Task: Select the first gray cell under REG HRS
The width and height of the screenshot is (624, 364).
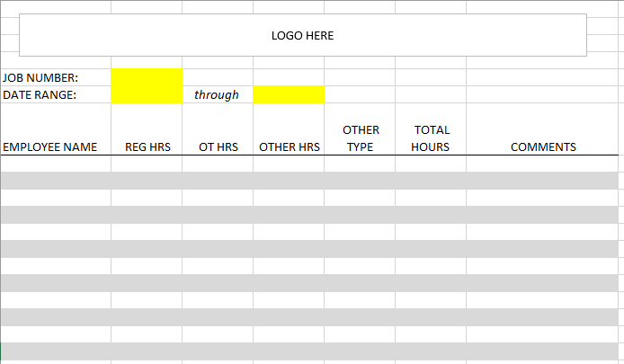Action: (x=147, y=180)
